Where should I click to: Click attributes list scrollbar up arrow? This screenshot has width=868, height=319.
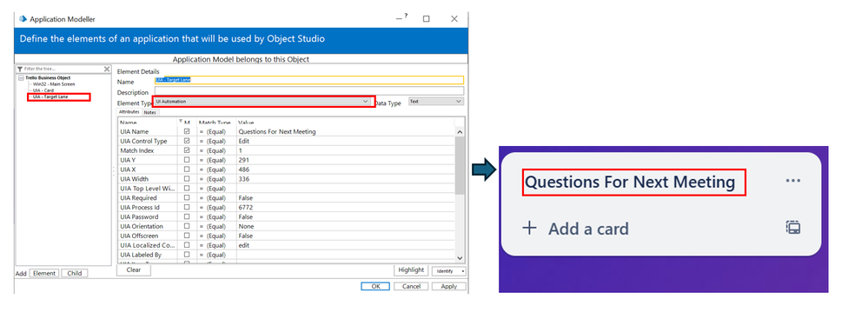[x=459, y=132]
